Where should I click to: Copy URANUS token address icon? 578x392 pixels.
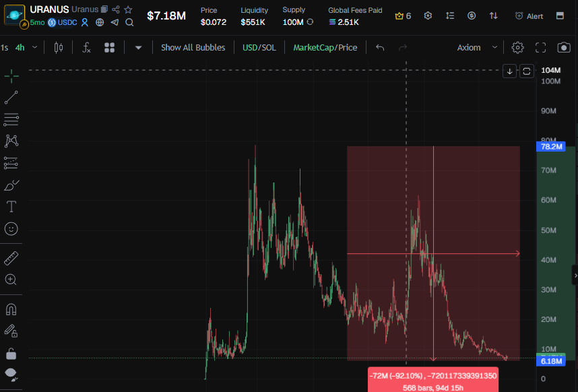point(104,9)
